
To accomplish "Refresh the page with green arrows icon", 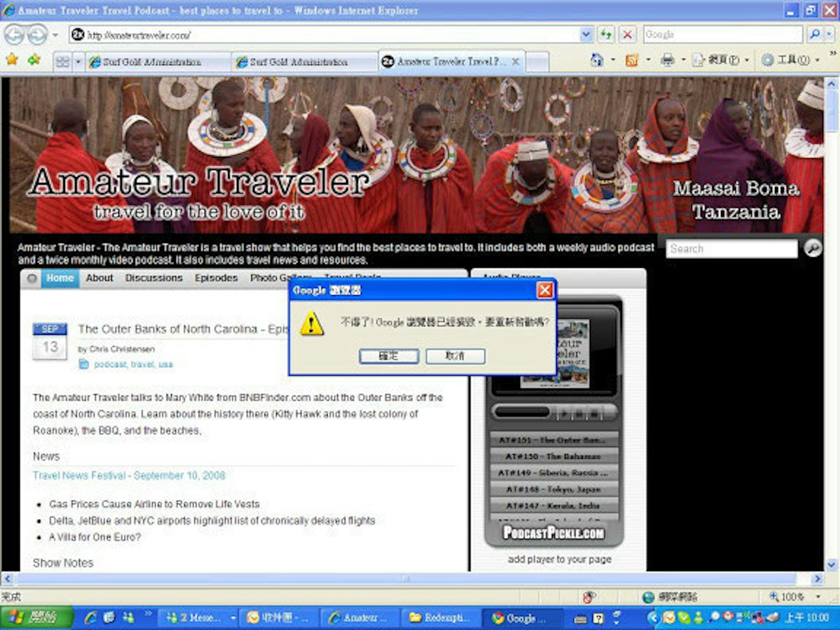I will 606,35.
